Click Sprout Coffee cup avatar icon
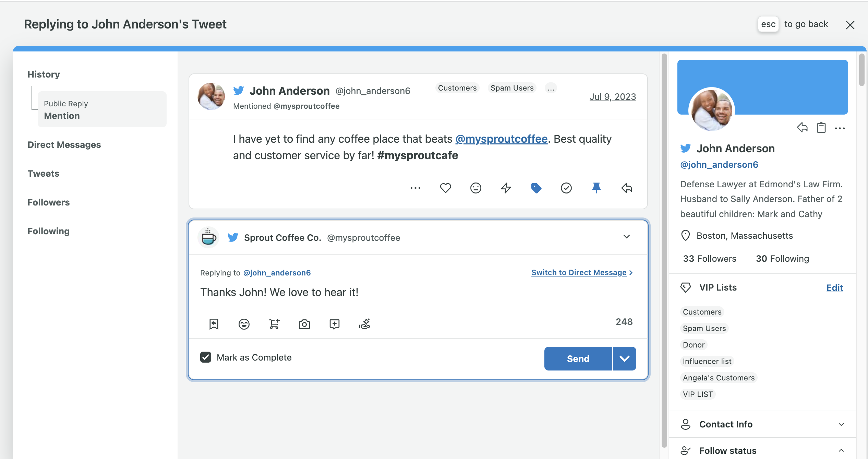Screen dimensions: 868x459 [x=208, y=237]
